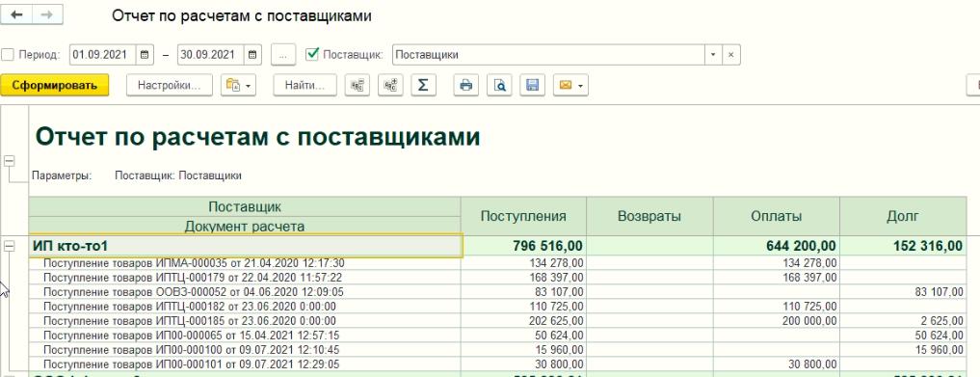Image resolution: width=980 pixels, height=377 pixels.
Task: Open the Настройки... settings button
Action: pyautogui.click(x=170, y=86)
